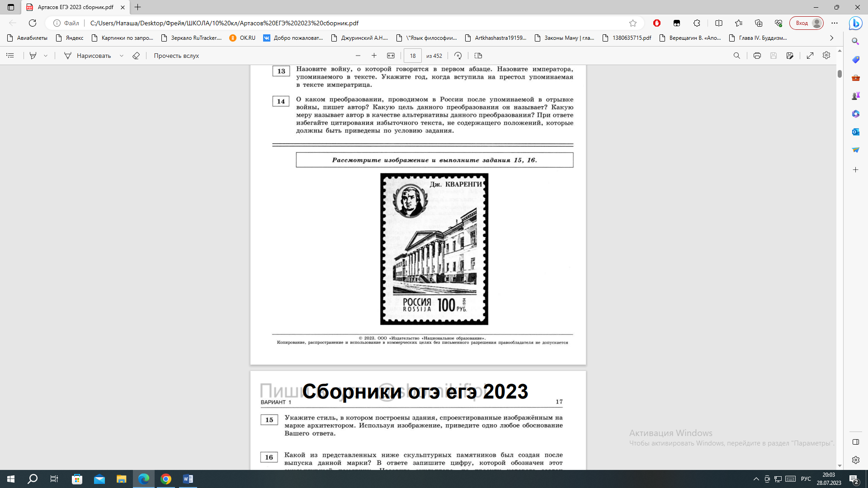Open sidebar shopping tag icon
The height and width of the screenshot is (488, 868).
(855, 60)
